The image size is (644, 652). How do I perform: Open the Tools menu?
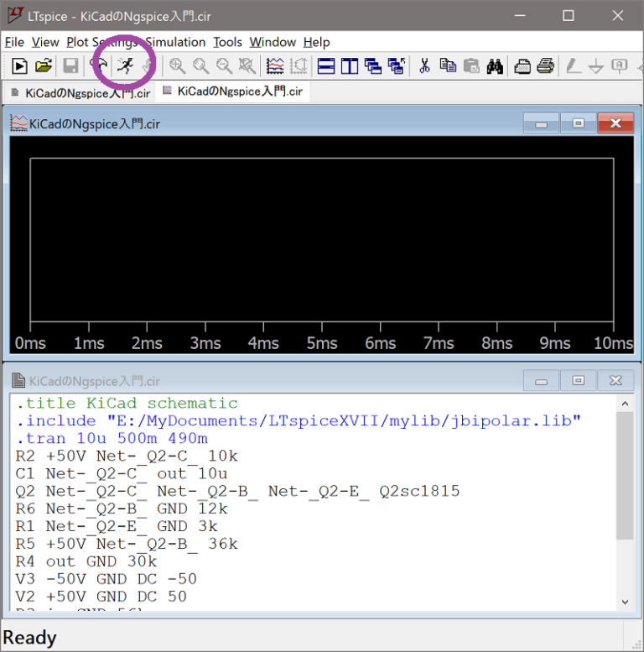pos(227,42)
